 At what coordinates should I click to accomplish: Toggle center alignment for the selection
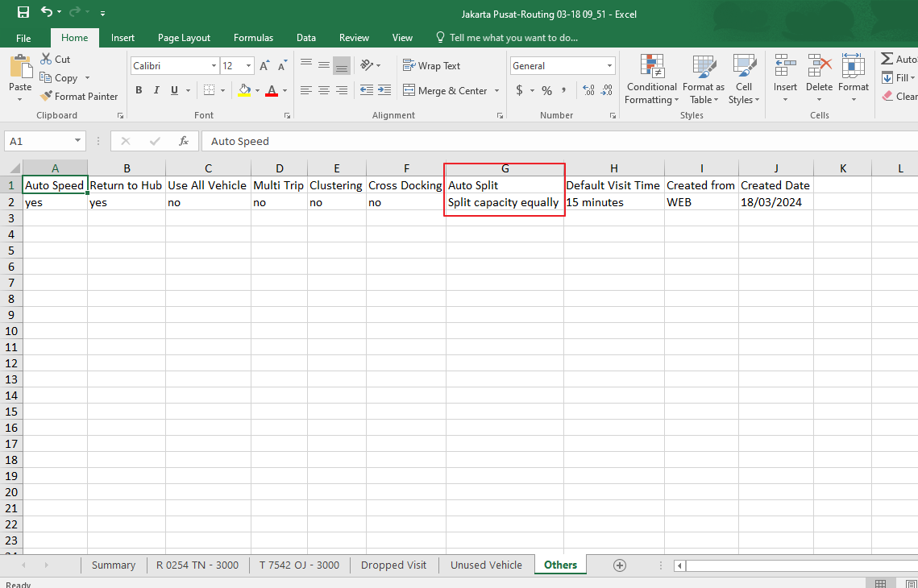click(x=323, y=90)
